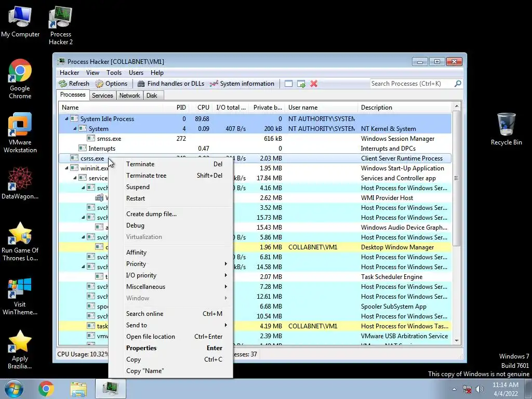The image size is (532, 399).
Task: Open Windows Explorer from taskbar
Action: pyautogui.click(x=78, y=389)
